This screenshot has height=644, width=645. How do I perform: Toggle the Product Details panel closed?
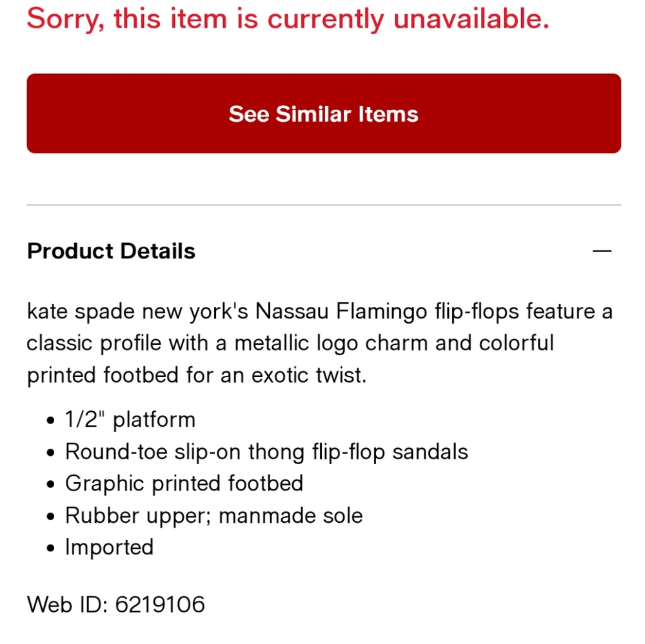601,251
